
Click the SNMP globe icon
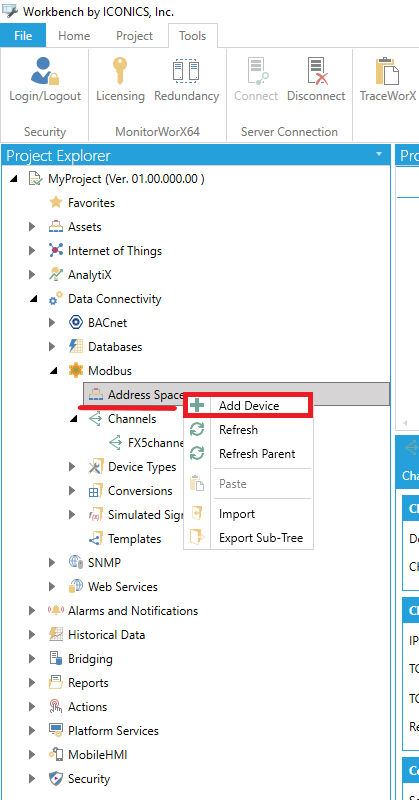tap(75, 562)
